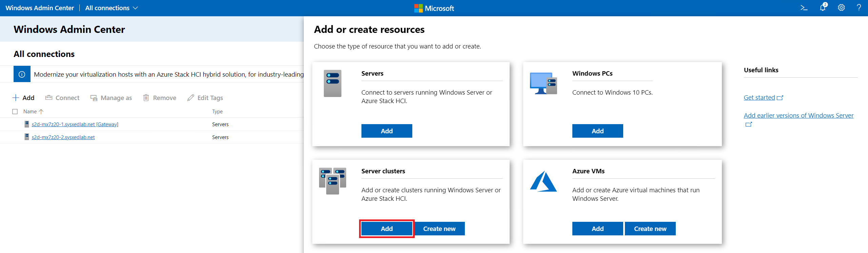Viewport: 868px width, 253px height.
Task: Click the Server clusters resource icon
Action: tap(333, 181)
